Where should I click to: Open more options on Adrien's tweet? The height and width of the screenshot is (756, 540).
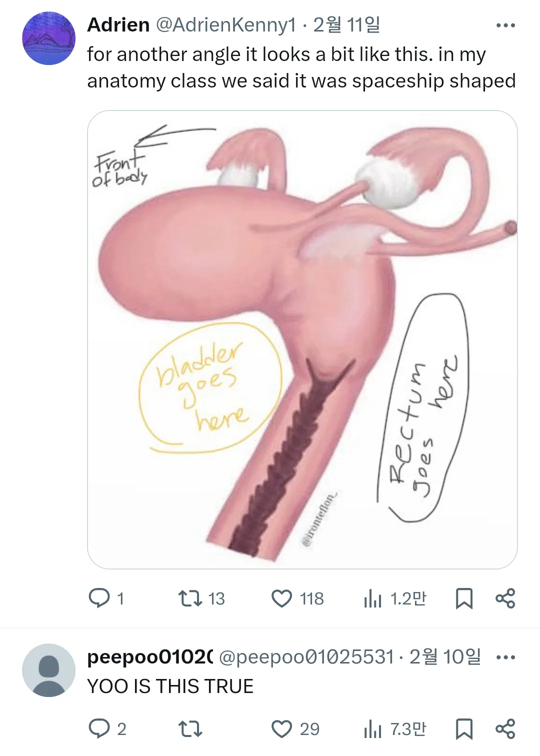[x=505, y=25]
